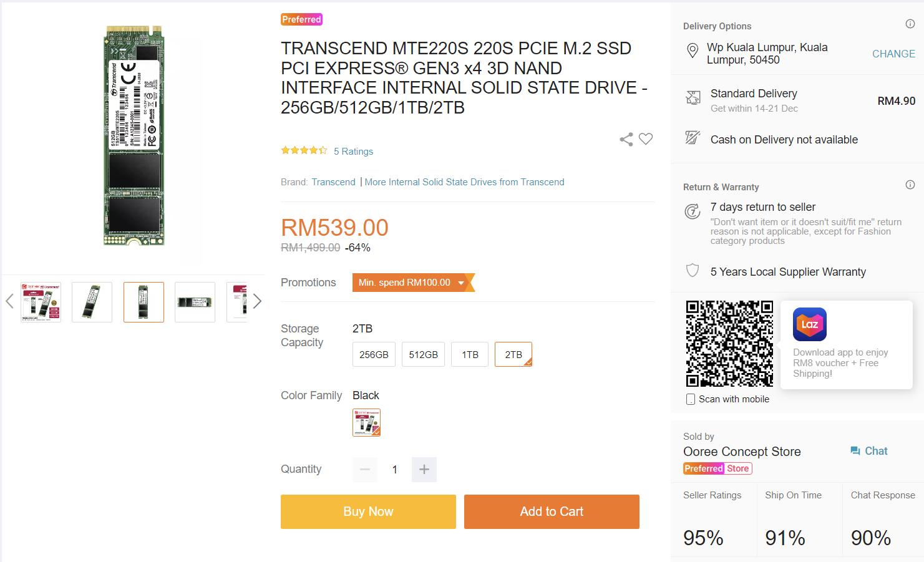The width and height of the screenshot is (924, 562).
Task: Select the Black color family swatch
Action: 366,423
